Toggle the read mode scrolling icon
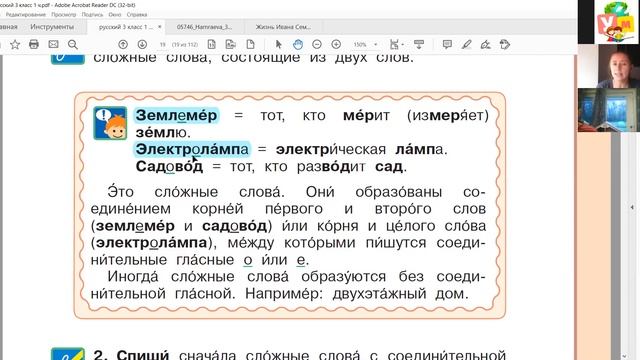The height and width of the screenshot is (360, 640). 419,44
